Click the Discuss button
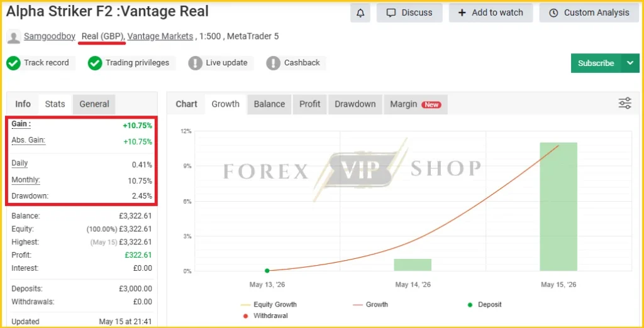 pyautogui.click(x=409, y=13)
